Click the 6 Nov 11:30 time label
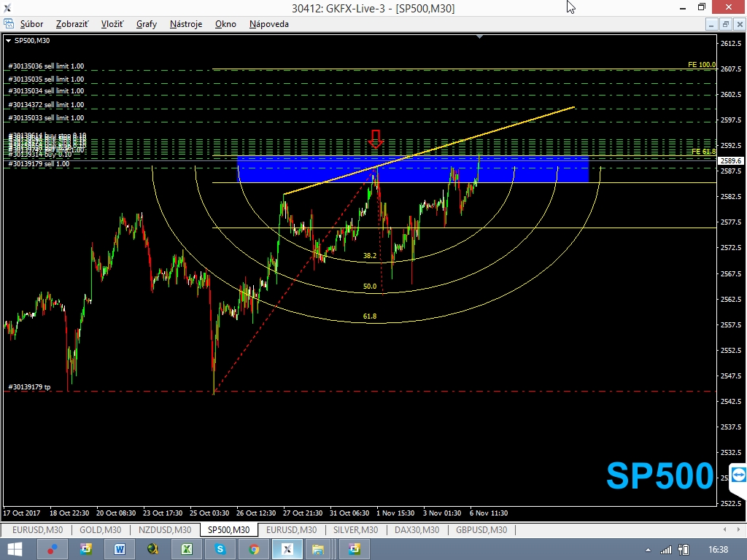Screen dimensions: 747x560 [x=489, y=513]
